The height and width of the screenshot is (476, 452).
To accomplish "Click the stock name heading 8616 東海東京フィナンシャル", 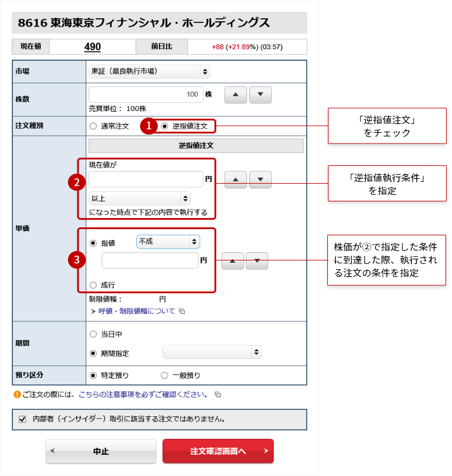I will [144, 23].
